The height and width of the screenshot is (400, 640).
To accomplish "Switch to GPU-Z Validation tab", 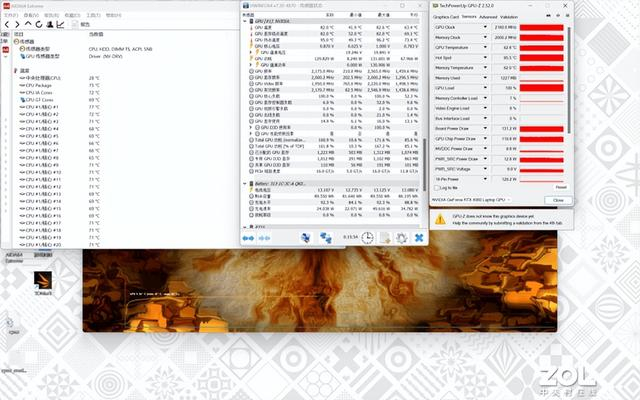I will pos(509,17).
